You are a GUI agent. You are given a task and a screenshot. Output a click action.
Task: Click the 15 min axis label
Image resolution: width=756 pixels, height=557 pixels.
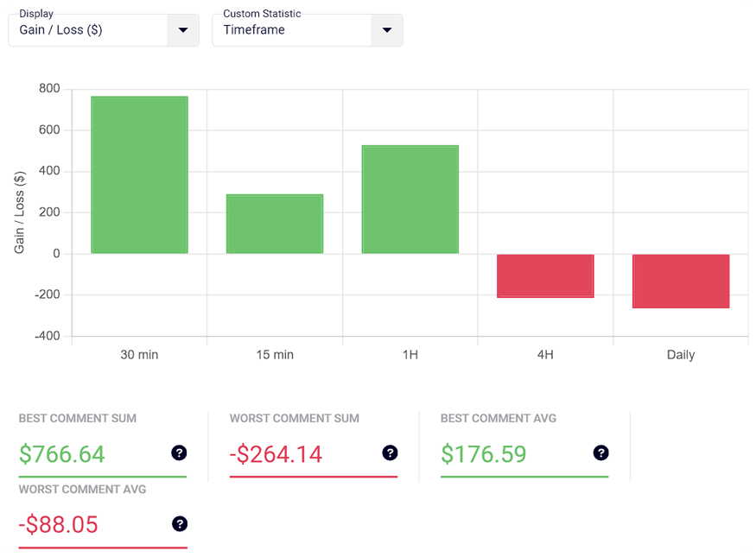pyautogui.click(x=275, y=355)
